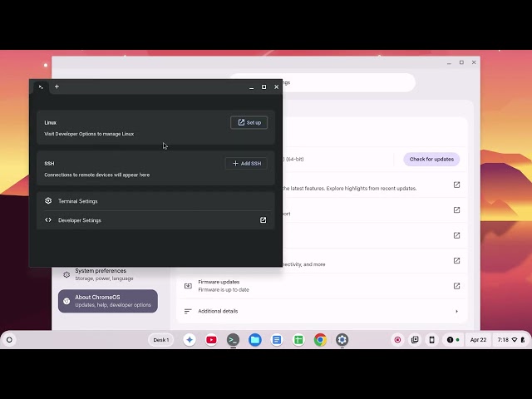532x399 pixels.
Task: Click the Firmware updates row
Action: [322, 286]
